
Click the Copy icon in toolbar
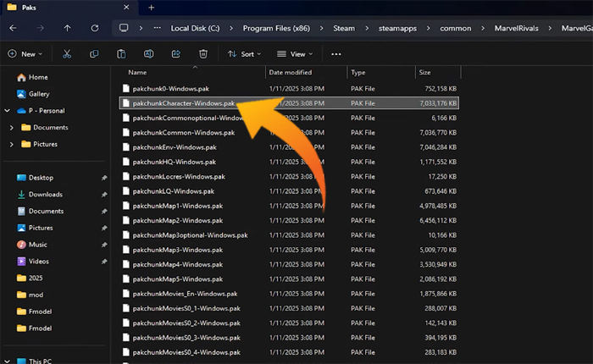pos(94,53)
